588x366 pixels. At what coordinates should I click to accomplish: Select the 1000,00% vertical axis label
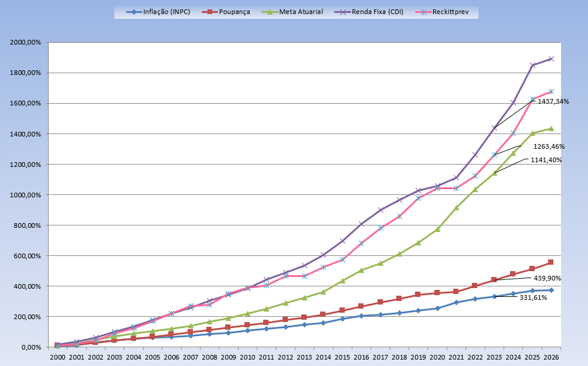tap(26, 195)
